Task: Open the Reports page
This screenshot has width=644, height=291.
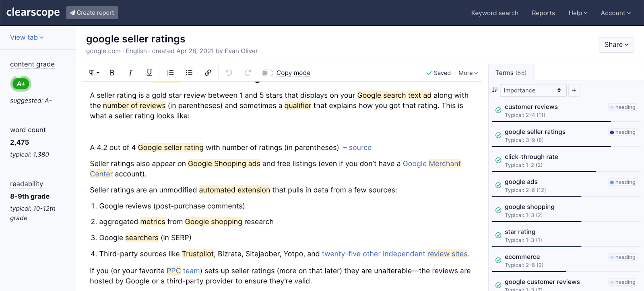Action: click(543, 13)
